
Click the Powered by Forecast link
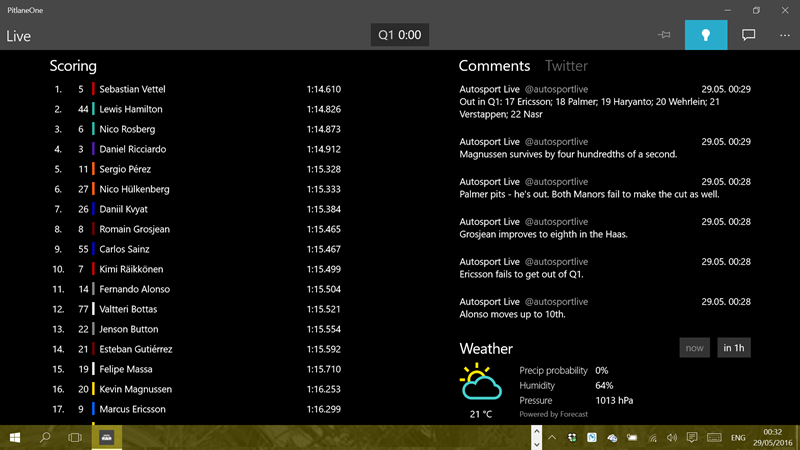click(x=554, y=414)
